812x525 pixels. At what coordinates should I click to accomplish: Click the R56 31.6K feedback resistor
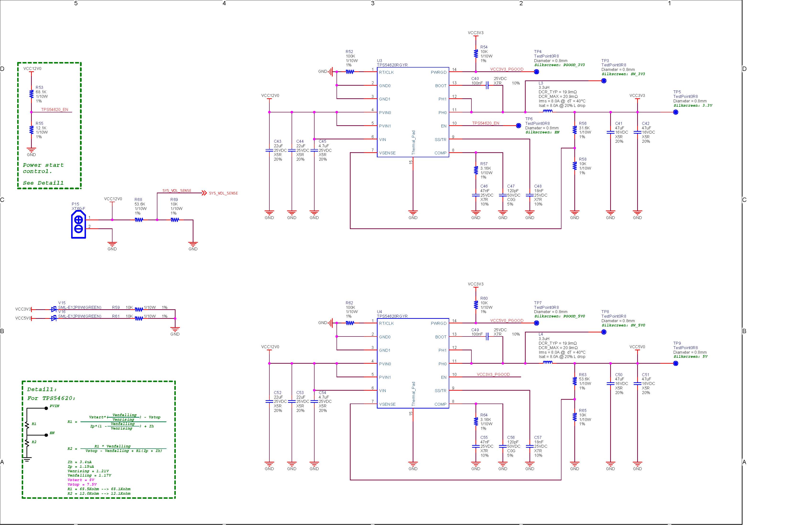tap(575, 130)
